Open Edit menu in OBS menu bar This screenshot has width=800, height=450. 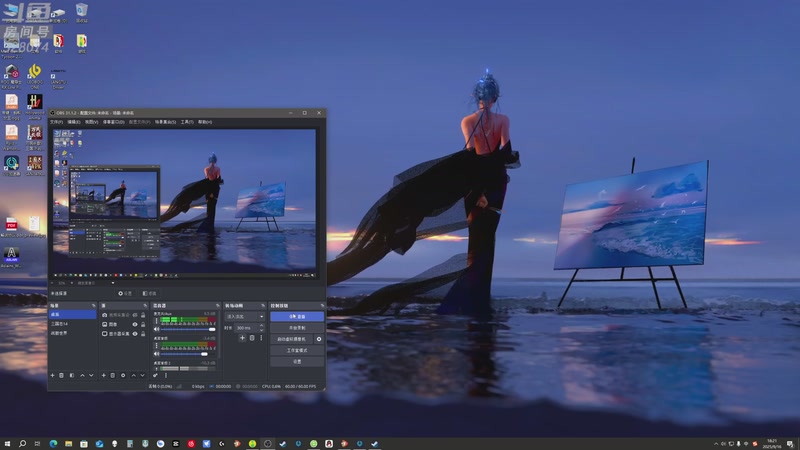pyautogui.click(x=74, y=122)
